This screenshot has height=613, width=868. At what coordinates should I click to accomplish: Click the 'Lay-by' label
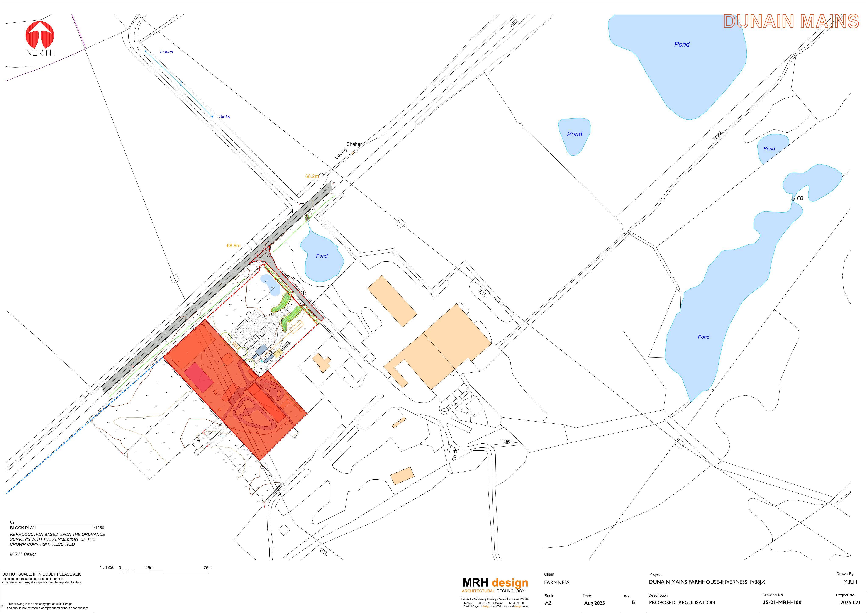(x=341, y=153)
